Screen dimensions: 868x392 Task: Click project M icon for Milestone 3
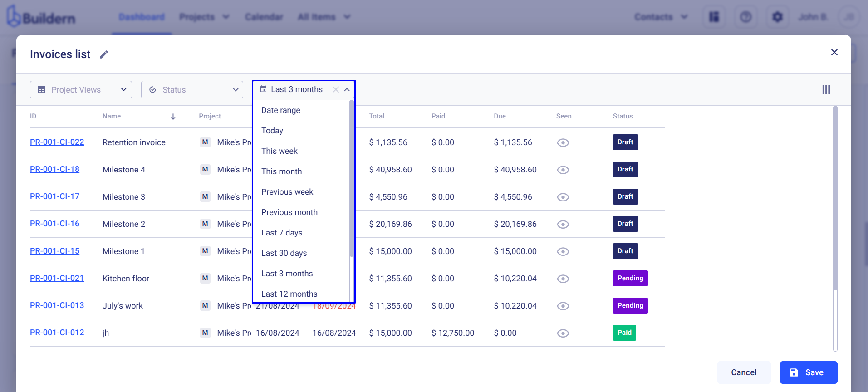(205, 196)
